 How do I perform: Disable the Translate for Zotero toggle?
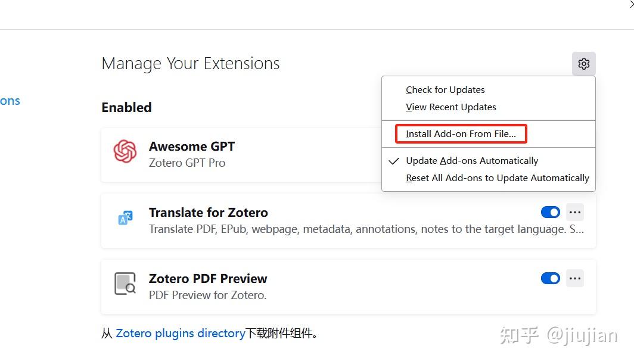[550, 212]
